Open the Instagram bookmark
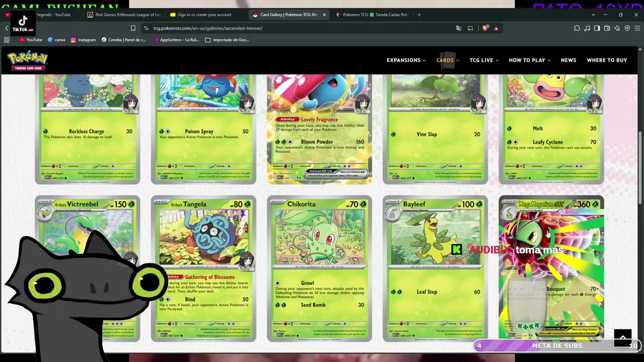This screenshot has width=644, height=362. (83, 40)
